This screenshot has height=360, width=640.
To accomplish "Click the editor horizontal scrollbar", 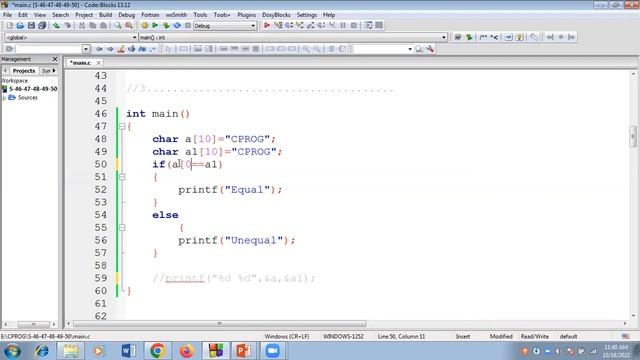I will (220, 324).
